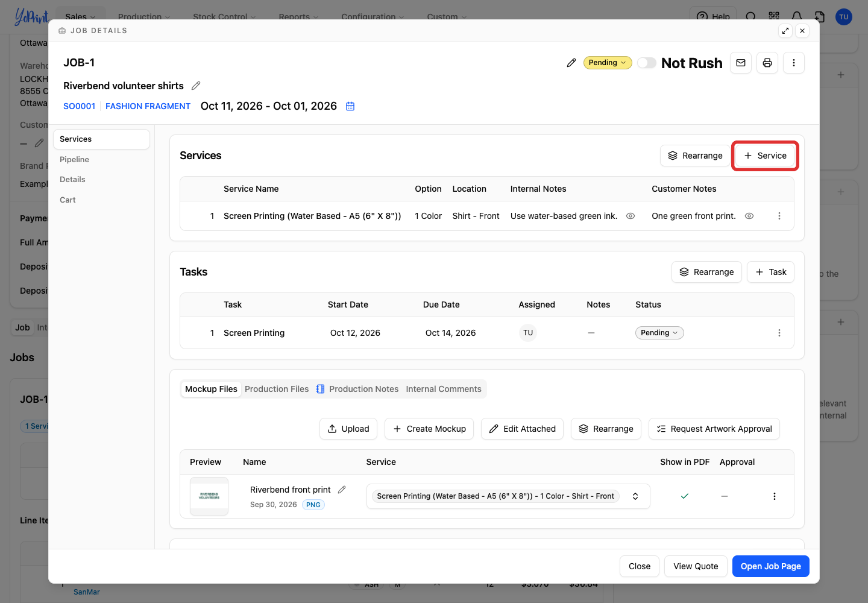868x603 pixels.
Task: Open the job header three-dot menu
Action: tap(794, 63)
